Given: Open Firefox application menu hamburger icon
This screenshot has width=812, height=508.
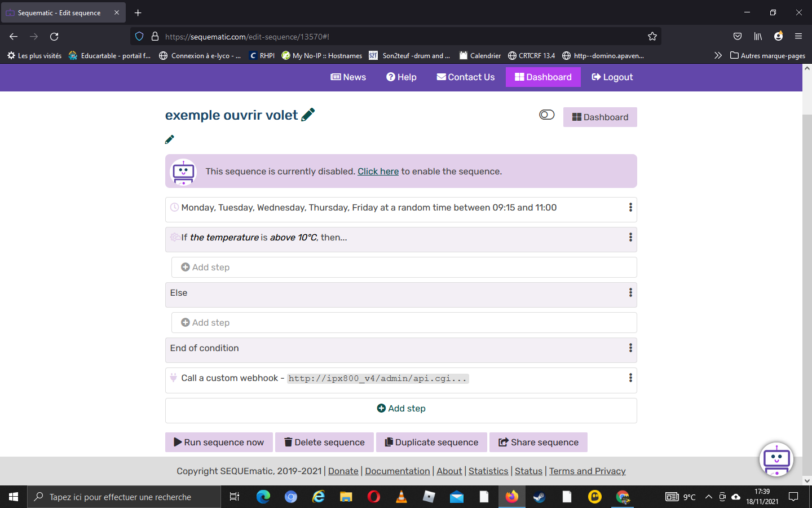Looking at the screenshot, I should point(798,36).
